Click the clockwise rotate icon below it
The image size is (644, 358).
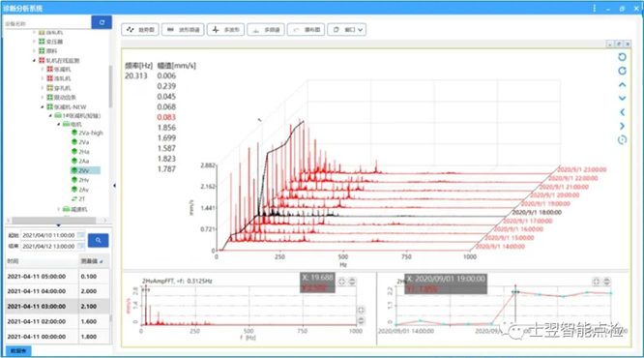622,71
